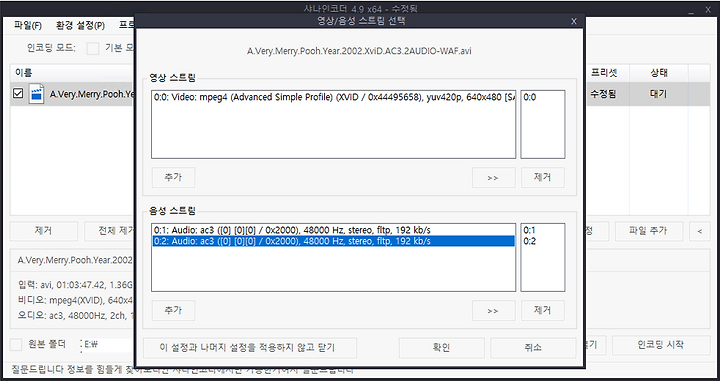
Task: Enable the 원본 폴더 checkbox
Action: point(16,344)
